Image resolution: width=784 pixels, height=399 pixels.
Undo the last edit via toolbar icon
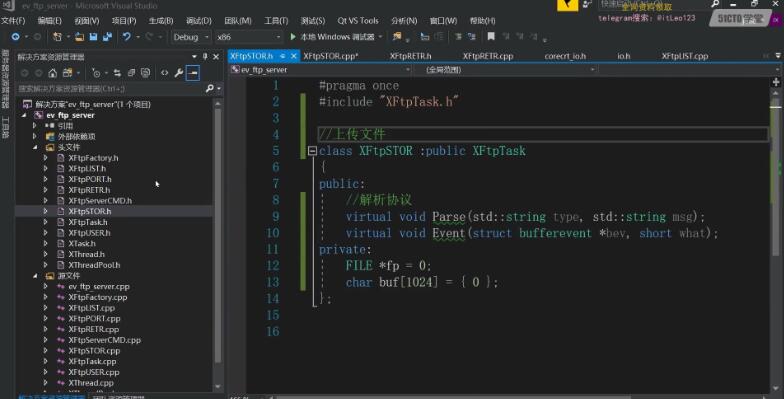click(x=126, y=37)
